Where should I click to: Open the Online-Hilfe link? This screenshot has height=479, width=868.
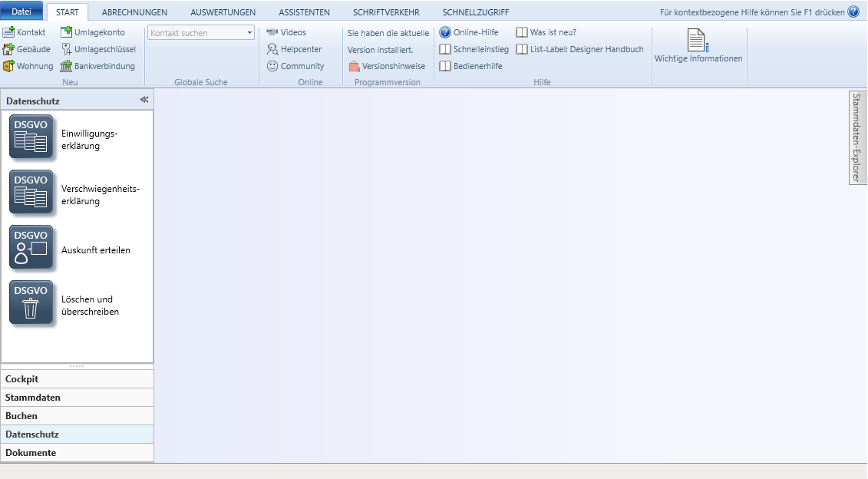(x=475, y=32)
